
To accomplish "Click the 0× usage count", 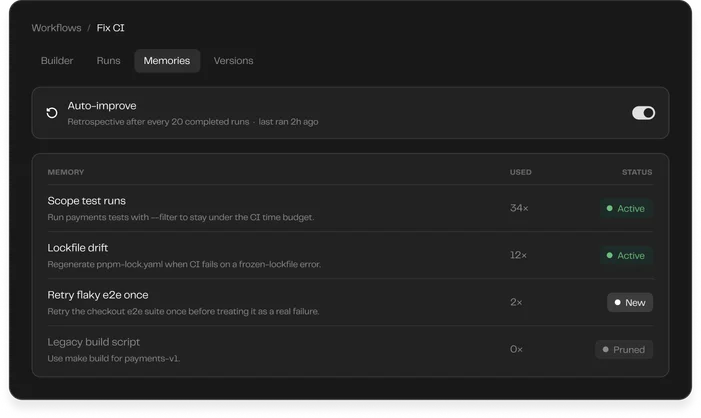I will point(516,349).
